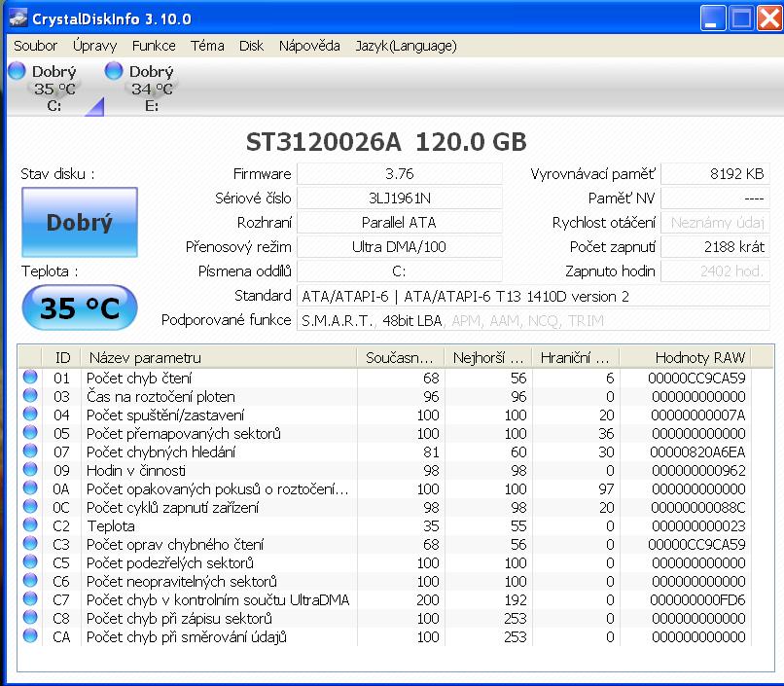Select 'Čas na roztočení ploten' row text
This screenshot has height=686, width=784.
pyautogui.click(x=160, y=396)
